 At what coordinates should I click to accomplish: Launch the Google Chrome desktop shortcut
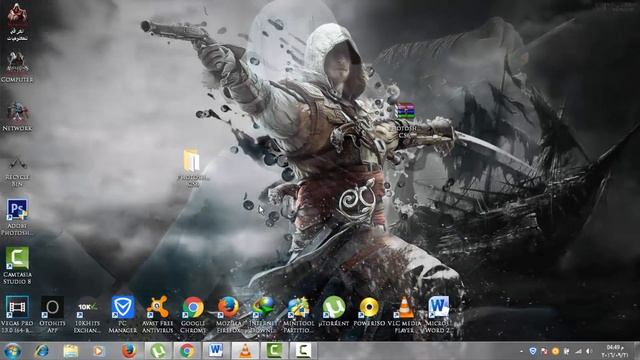tap(193, 314)
